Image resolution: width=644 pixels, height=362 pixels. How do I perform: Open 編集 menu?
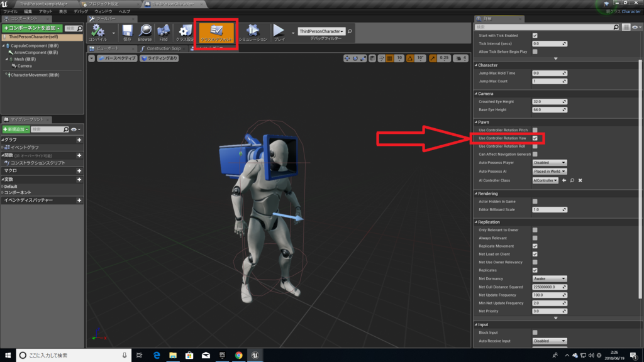pyautogui.click(x=28, y=11)
